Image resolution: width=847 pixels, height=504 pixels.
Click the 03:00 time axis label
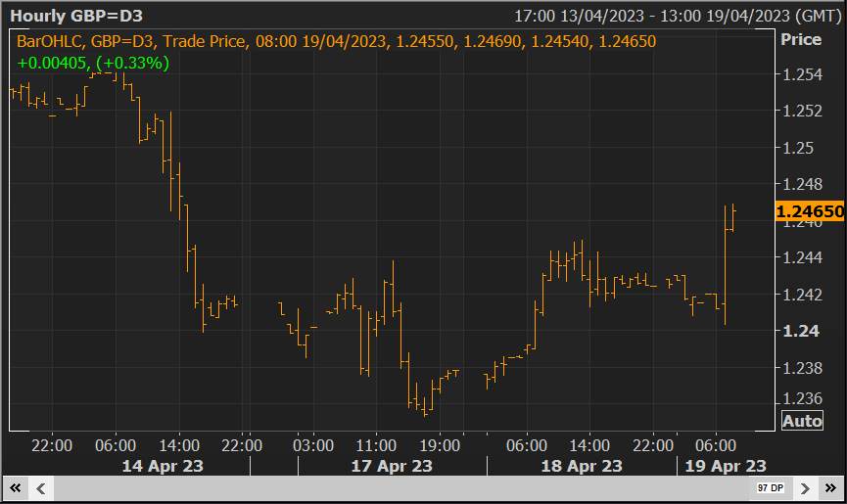(313, 445)
